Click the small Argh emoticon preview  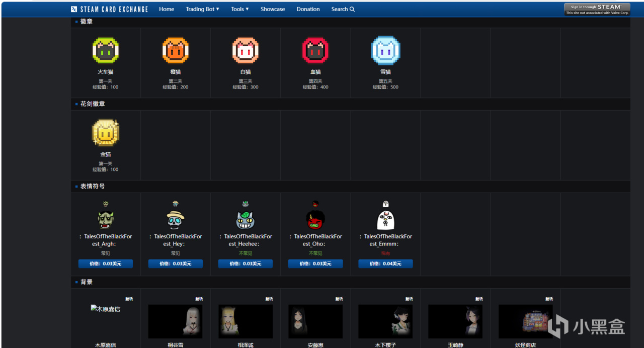[105, 204]
